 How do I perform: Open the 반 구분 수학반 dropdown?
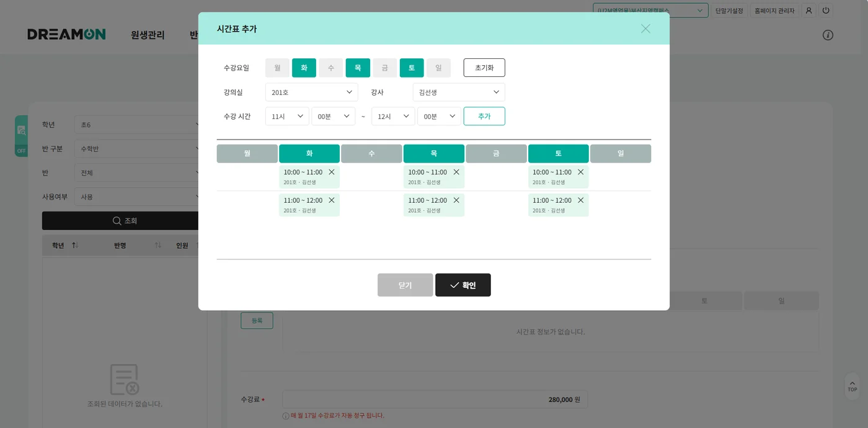click(136, 149)
